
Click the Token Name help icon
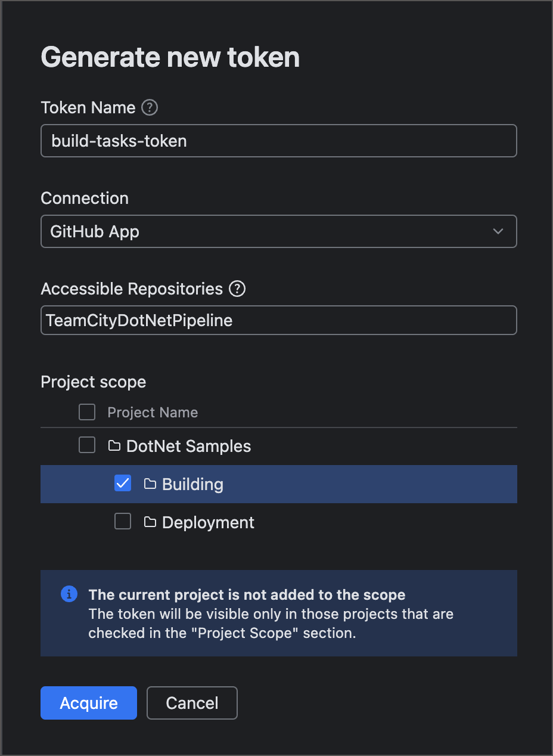[x=150, y=107]
